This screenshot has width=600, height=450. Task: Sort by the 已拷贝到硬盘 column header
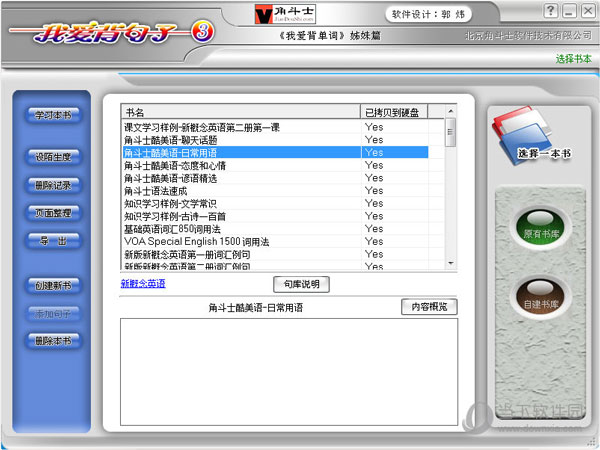pyautogui.click(x=394, y=112)
